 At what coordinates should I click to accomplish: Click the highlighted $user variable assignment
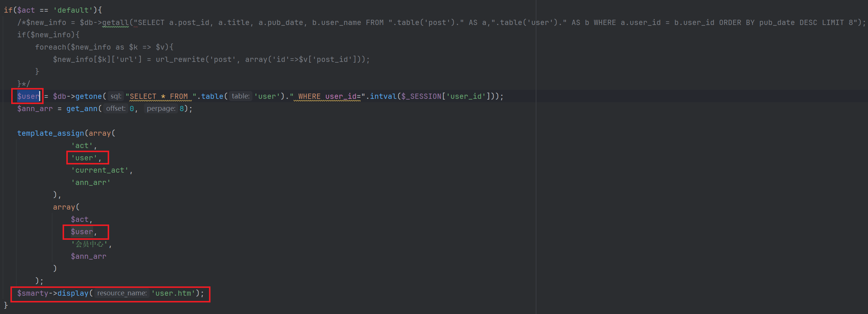(x=28, y=96)
